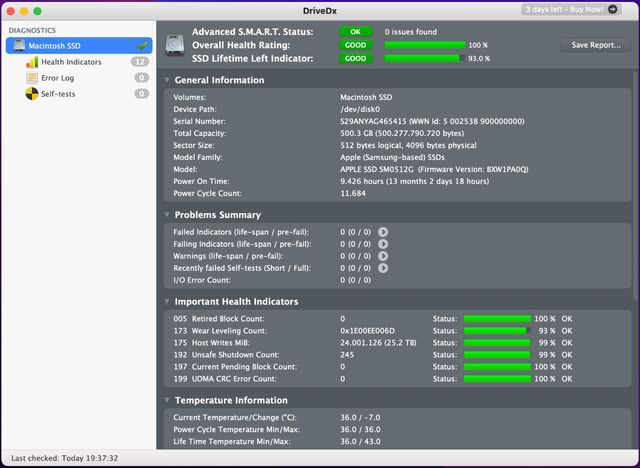The image size is (640, 468).
Task: Click the Health Indicators count badge 12
Action: 140,62
